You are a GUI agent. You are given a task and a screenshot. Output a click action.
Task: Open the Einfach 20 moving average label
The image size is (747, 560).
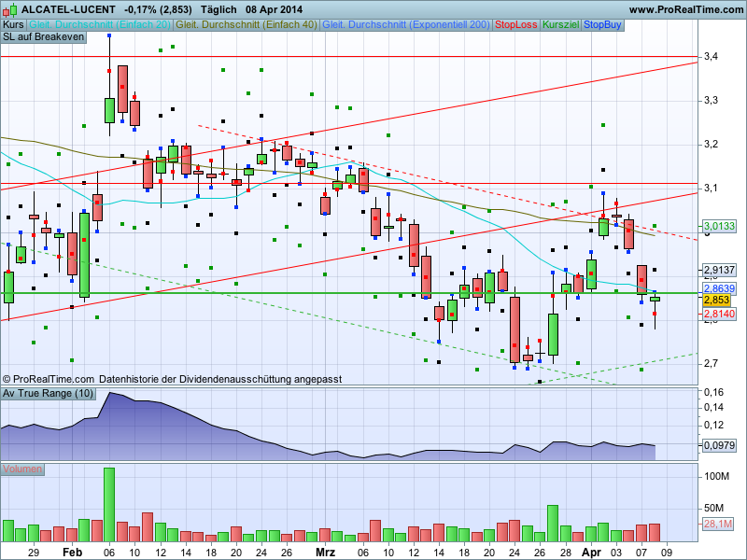coord(100,25)
